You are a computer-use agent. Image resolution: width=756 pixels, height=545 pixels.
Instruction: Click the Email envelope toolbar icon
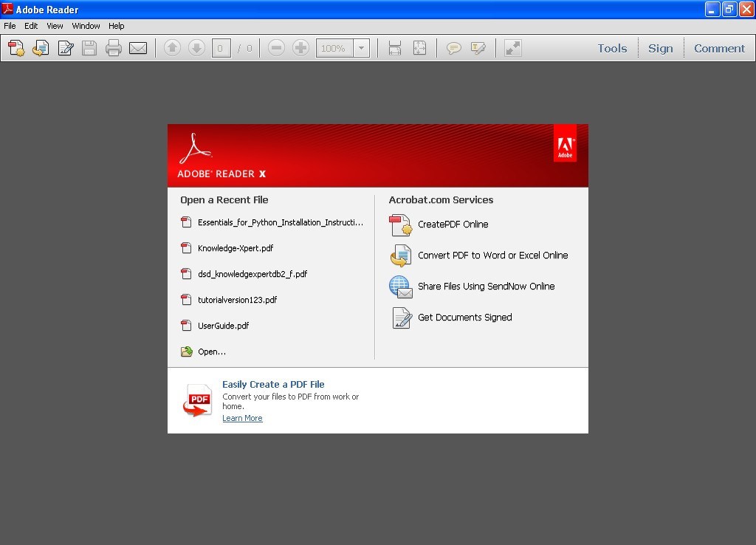[138, 49]
